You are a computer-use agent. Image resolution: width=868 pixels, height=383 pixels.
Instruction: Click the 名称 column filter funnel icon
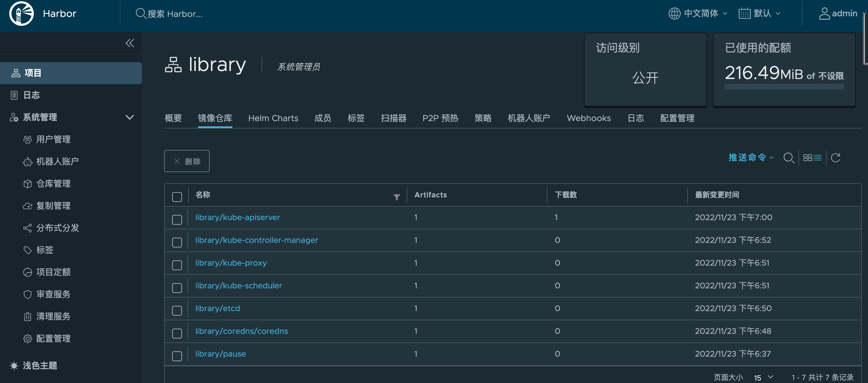tap(397, 197)
